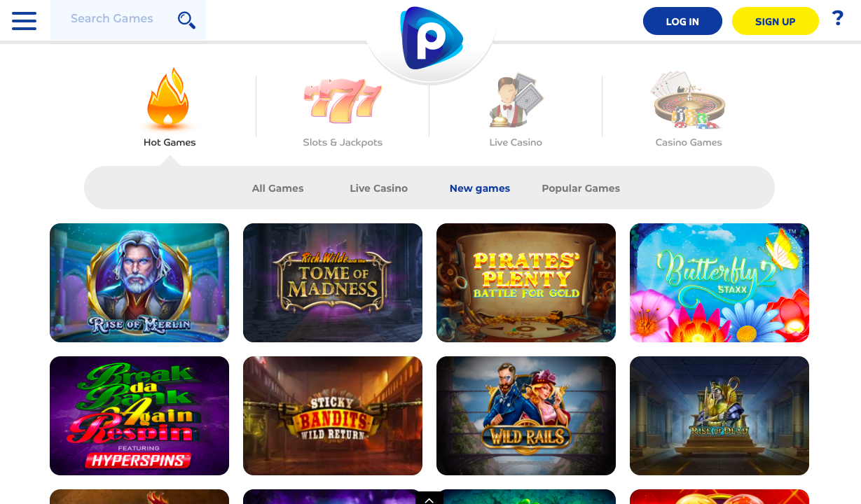
Task: Switch to the Live Casino sub-tab
Action: coord(378,188)
